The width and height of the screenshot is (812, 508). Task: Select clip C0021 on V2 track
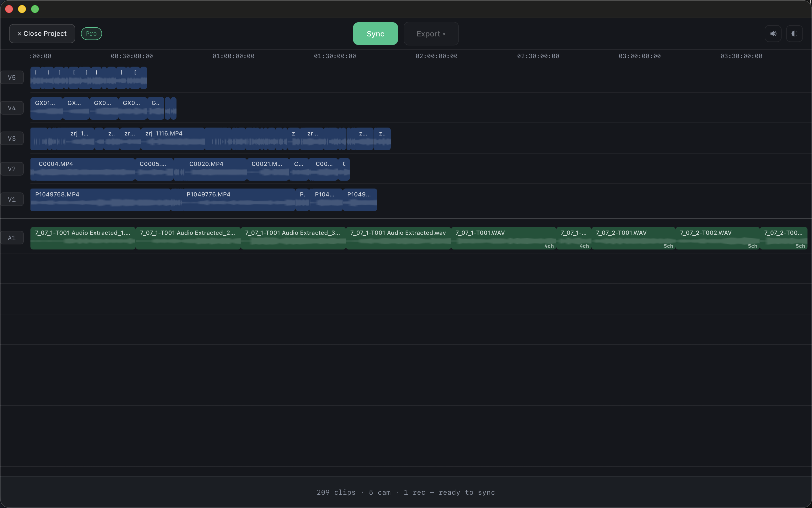[268, 169]
